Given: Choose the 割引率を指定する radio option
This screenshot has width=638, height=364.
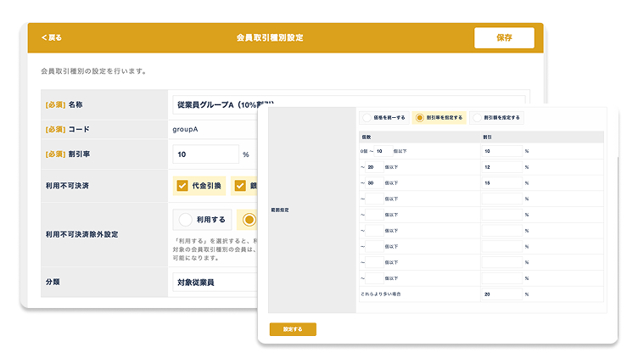Looking at the screenshot, I should click(418, 118).
